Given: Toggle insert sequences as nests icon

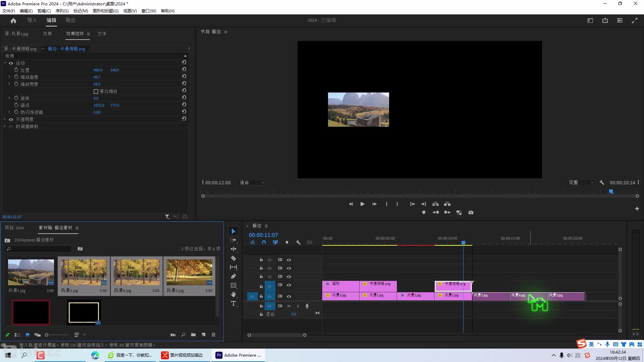Looking at the screenshot, I should tap(253, 242).
